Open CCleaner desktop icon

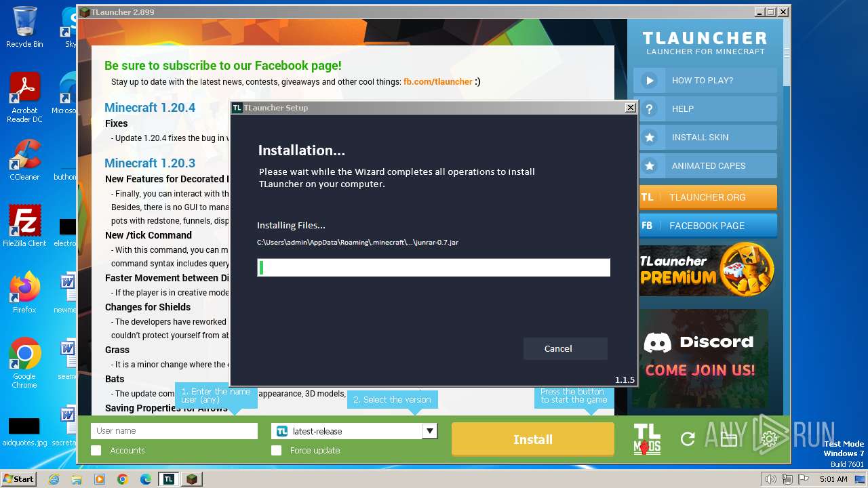[24, 160]
